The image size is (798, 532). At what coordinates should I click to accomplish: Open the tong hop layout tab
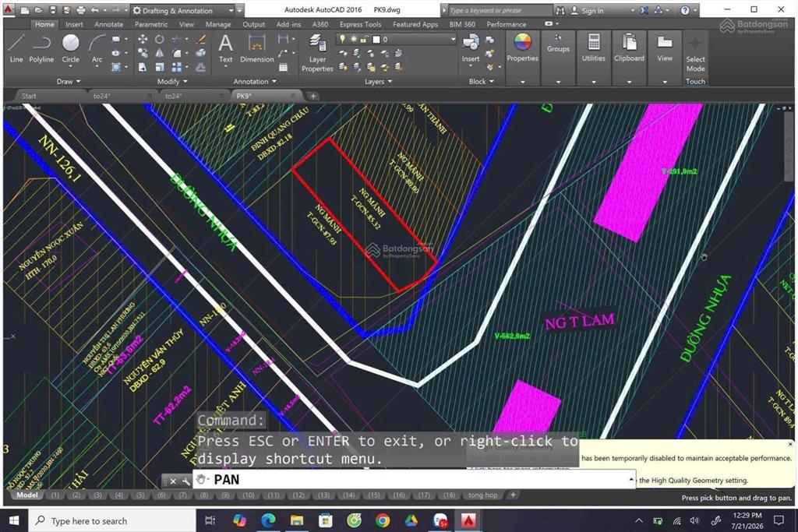point(482,495)
